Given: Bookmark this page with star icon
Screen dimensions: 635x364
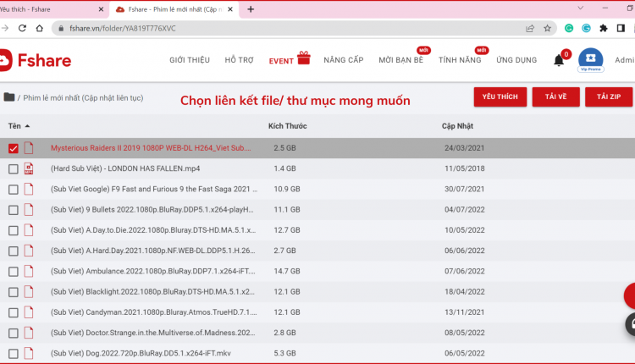Looking at the screenshot, I should [x=547, y=28].
